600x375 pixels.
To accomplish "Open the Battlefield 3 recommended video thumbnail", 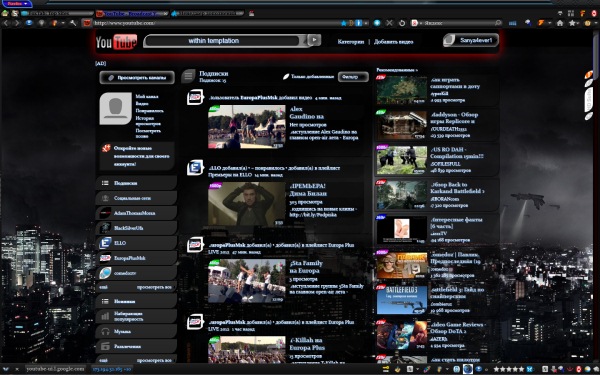I will pos(401,300).
